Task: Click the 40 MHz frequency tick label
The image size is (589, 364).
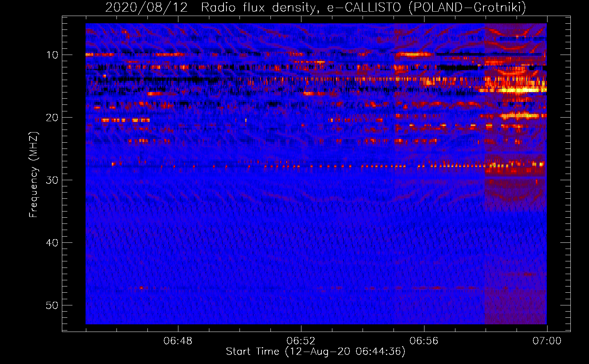Action: tap(52, 243)
